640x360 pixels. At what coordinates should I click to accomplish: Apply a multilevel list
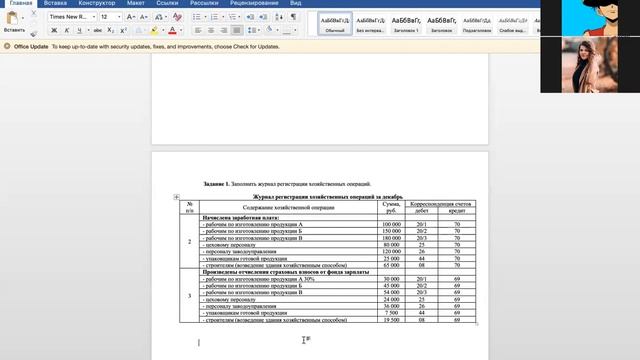(232, 17)
